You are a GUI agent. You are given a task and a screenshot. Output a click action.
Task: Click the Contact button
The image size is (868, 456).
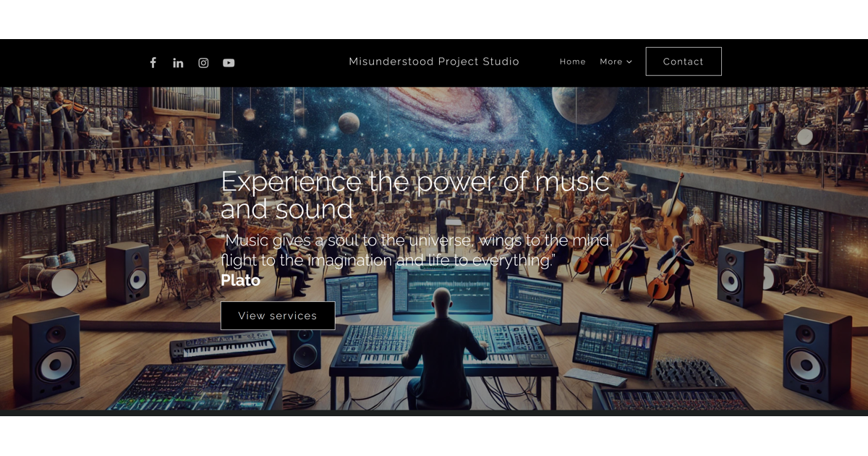click(684, 62)
